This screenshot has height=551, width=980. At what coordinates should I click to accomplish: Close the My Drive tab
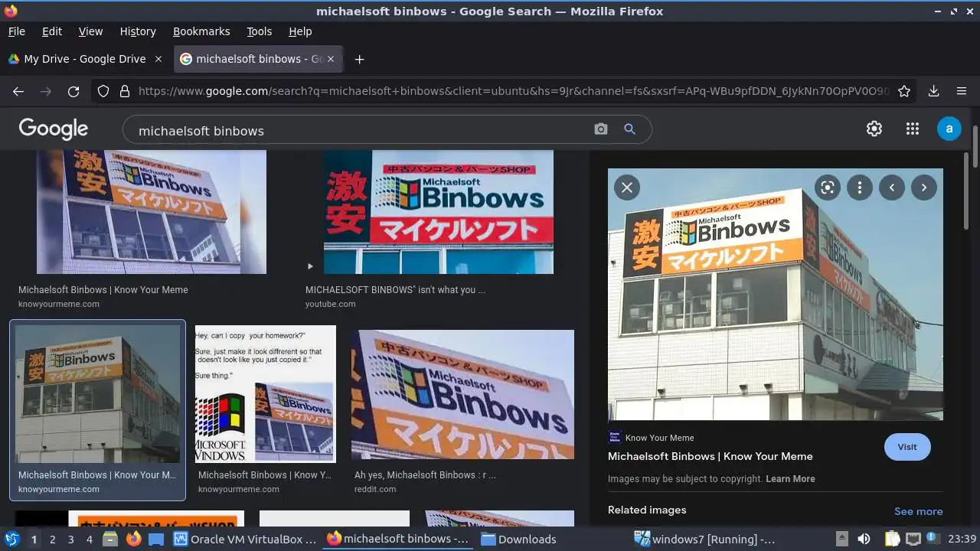point(158,59)
